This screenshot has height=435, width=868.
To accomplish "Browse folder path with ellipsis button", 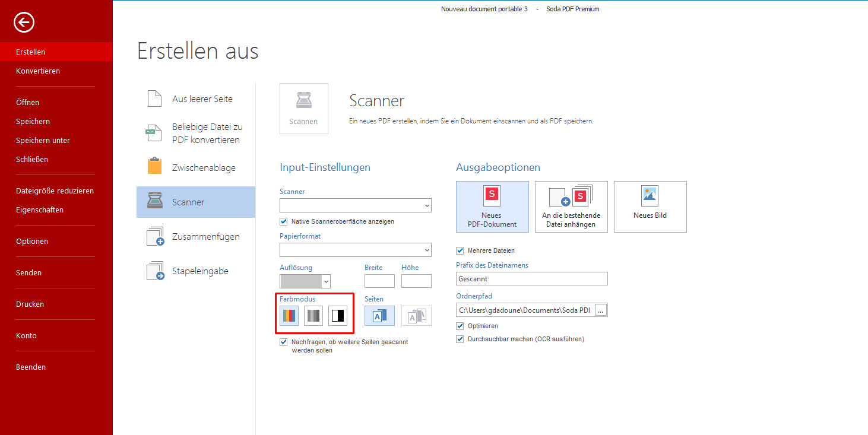I will (600, 310).
